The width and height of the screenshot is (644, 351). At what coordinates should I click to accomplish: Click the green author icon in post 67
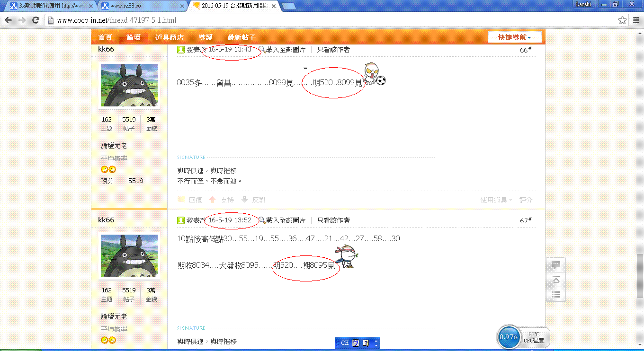(x=180, y=220)
